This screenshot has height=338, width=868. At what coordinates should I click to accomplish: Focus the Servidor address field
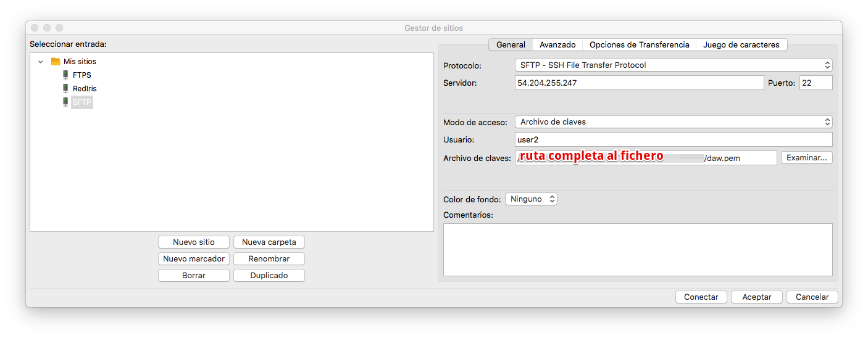pyautogui.click(x=639, y=83)
